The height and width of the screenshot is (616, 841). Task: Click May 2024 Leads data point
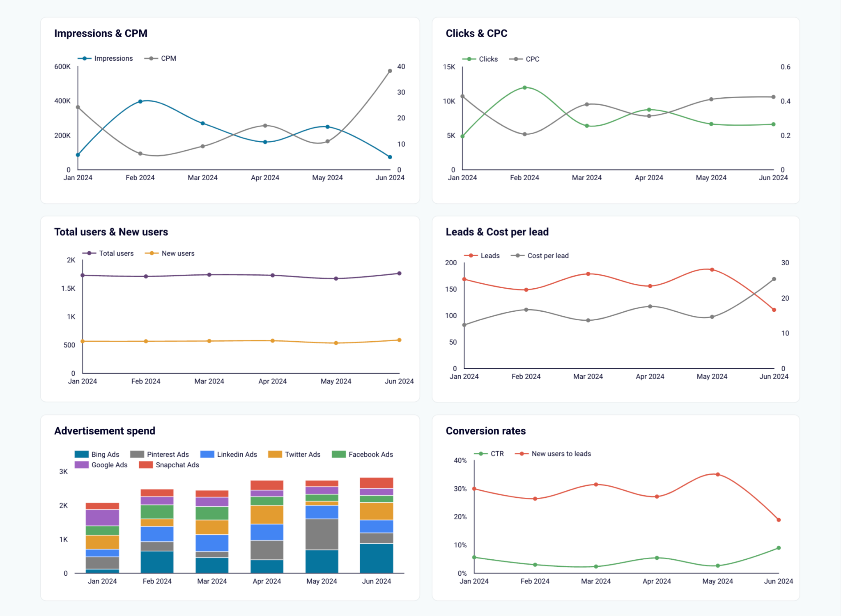click(x=712, y=270)
